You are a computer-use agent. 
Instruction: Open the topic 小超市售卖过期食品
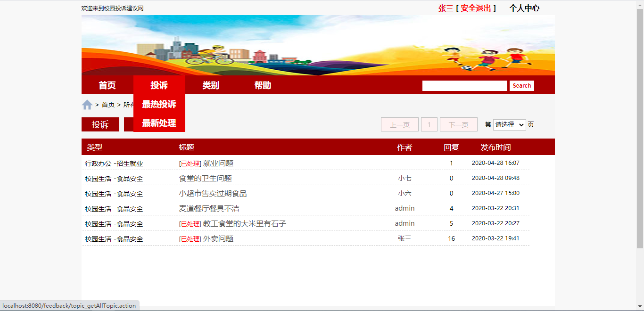coord(213,194)
